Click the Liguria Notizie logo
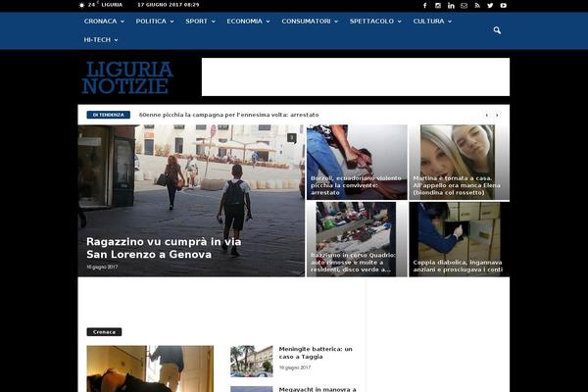The image size is (588, 392). coord(127,77)
